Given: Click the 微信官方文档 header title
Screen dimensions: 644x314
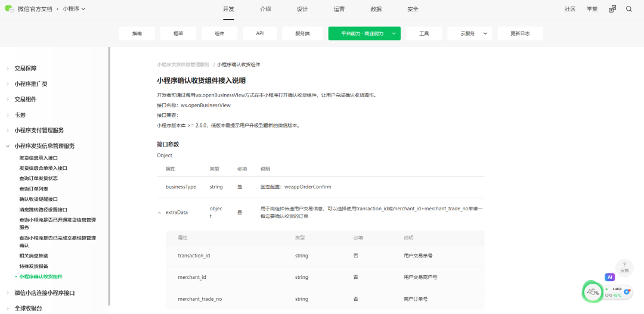Looking at the screenshot, I should pos(35,8).
